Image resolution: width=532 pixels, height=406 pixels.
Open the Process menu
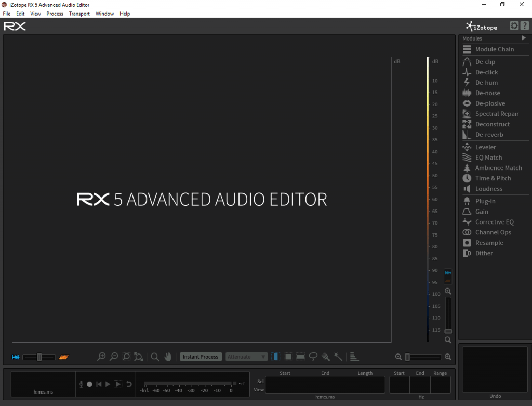(x=55, y=14)
